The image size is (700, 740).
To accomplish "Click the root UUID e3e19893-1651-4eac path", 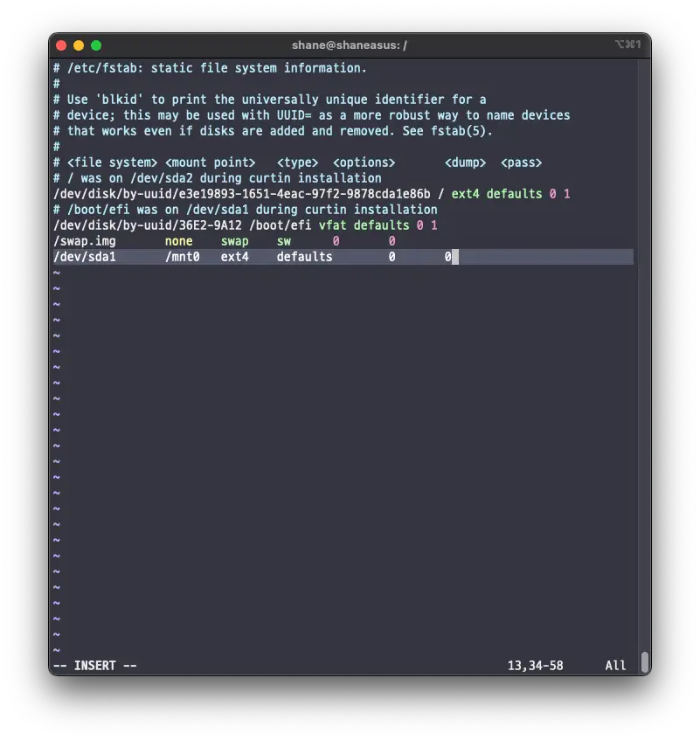I will pos(242,194).
